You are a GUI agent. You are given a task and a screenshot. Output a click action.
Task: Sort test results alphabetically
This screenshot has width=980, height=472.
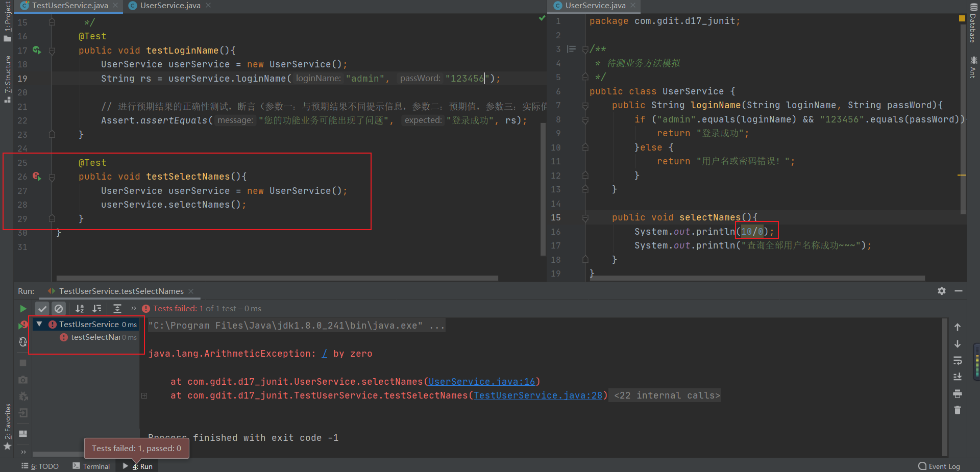(x=80, y=308)
